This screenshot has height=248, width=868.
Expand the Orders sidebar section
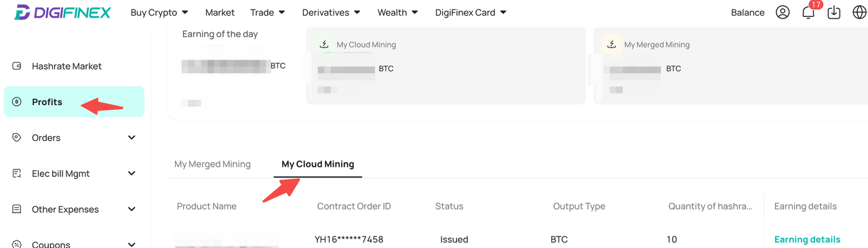pos(132,138)
